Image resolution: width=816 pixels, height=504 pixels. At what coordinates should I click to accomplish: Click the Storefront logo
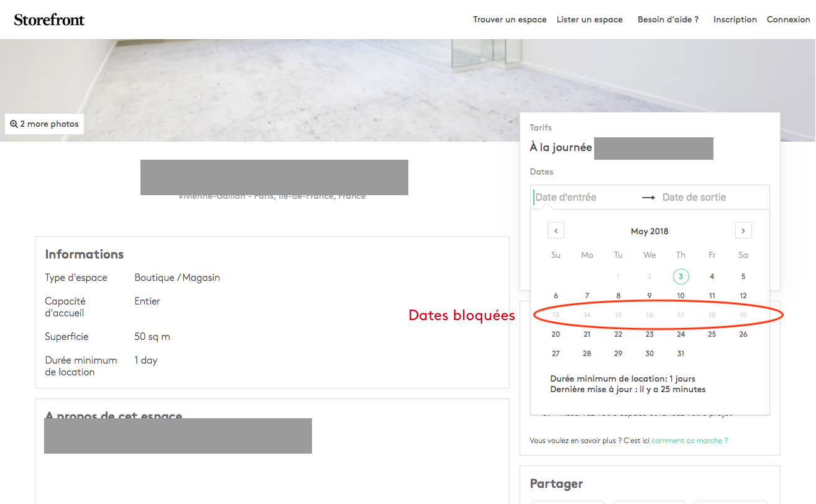tap(49, 19)
